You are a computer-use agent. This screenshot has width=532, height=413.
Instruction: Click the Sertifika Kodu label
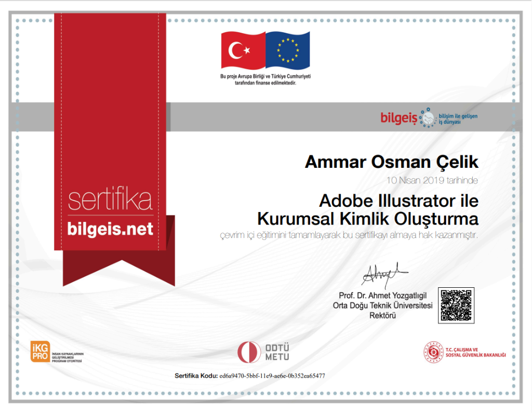pyautogui.click(x=196, y=376)
